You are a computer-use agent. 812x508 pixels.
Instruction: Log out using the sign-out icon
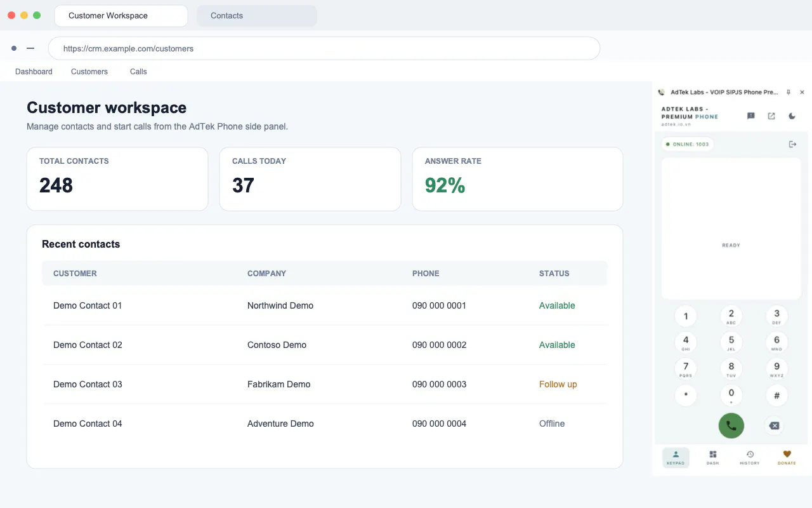(x=792, y=144)
